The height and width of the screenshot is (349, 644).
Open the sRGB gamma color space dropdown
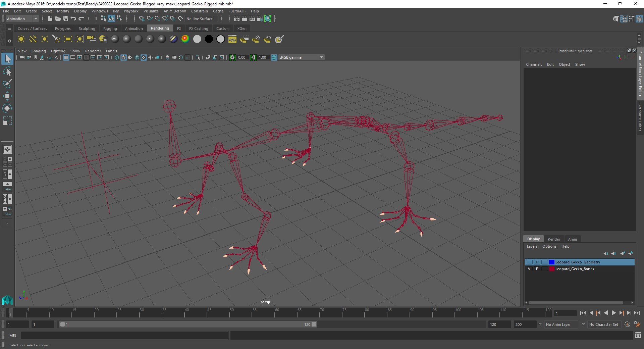pyautogui.click(x=301, y=57)
